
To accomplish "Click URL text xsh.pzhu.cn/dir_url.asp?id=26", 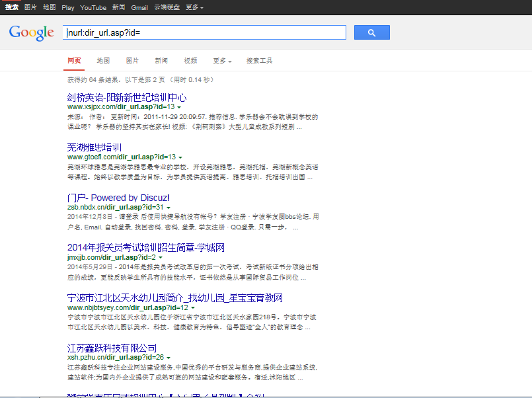I will [116, 357].
